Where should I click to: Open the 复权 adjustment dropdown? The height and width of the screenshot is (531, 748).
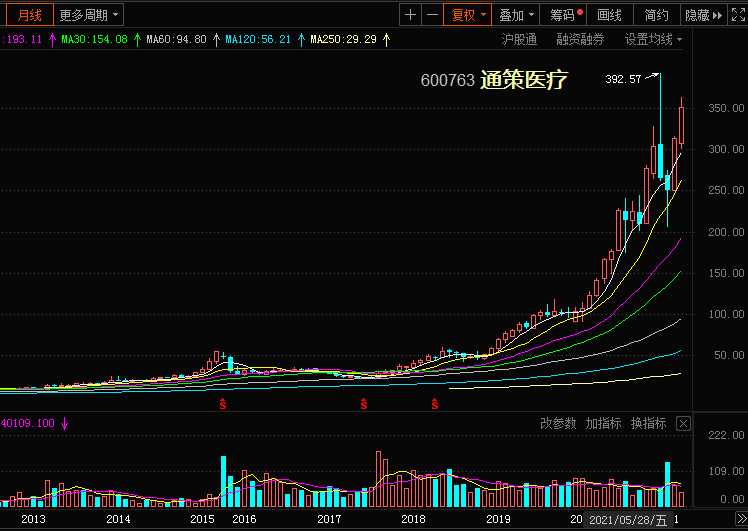point(468,15)
